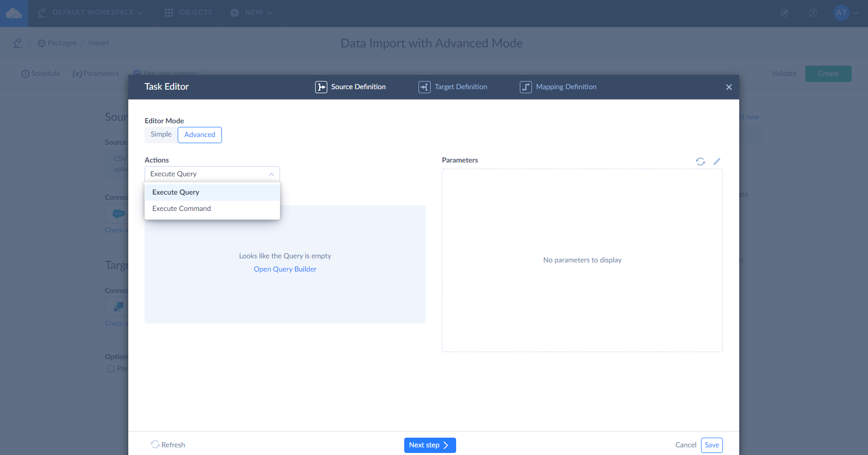The height and width of the screenshot is (455, 868).
Task: Go to the Packages breadcrumb
Action: click(x=58, y=43)
